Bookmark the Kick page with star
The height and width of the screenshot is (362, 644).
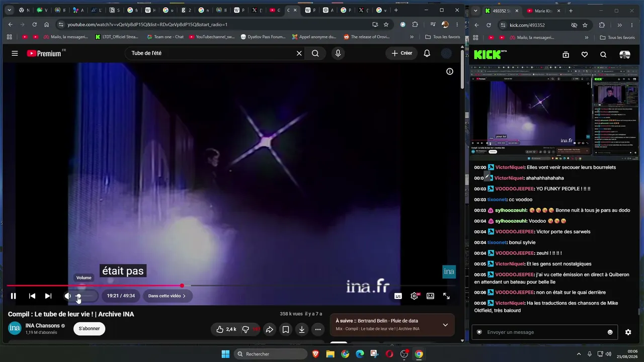585,25
